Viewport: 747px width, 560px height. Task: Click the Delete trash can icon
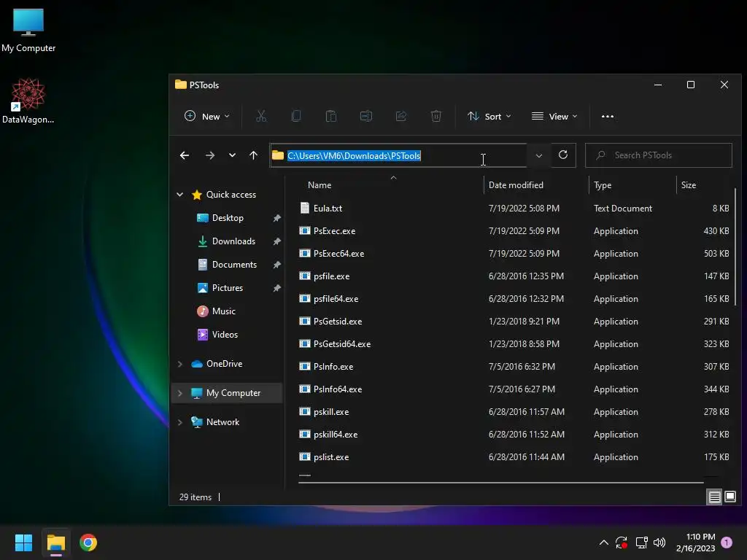(x=436, y=116)
